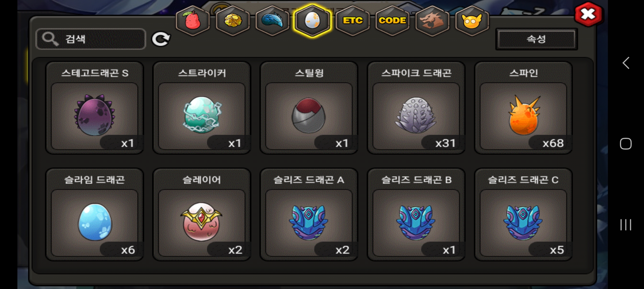Choose the 스틸윙 gray and red egg

coord(309,108)
